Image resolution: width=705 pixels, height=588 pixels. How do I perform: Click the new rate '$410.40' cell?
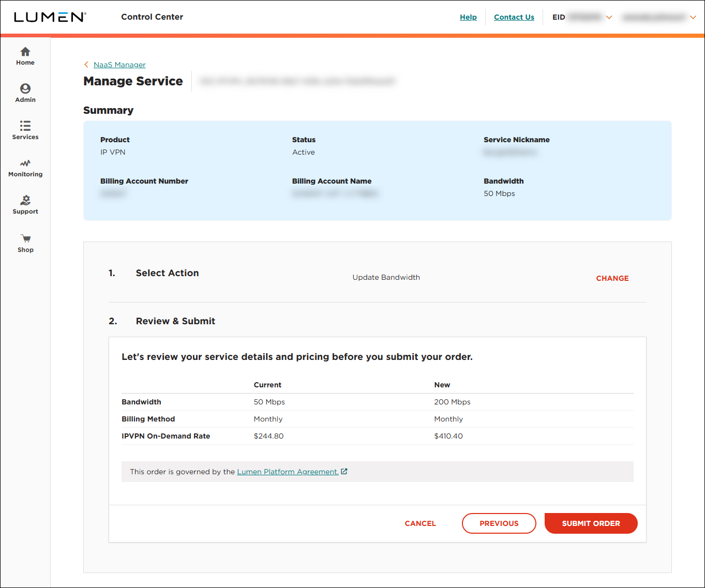click(448, 436)
